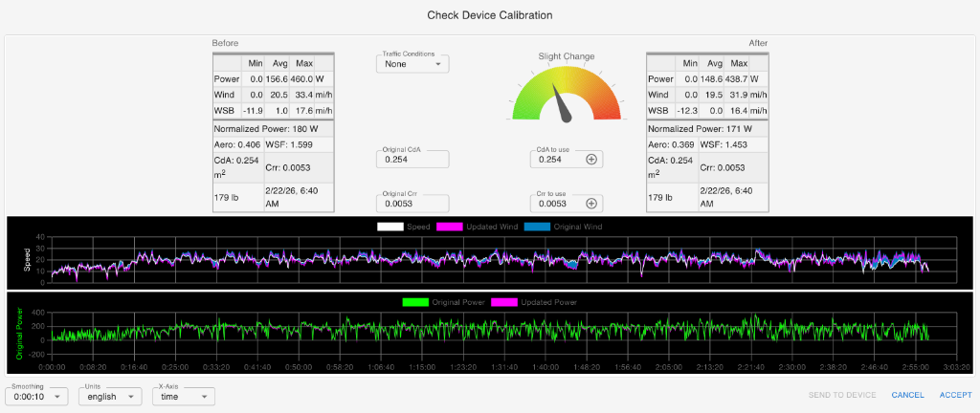The image size is (980, 413).
Task: Click the plus icon in CdA to use
Action: point(591,160)
